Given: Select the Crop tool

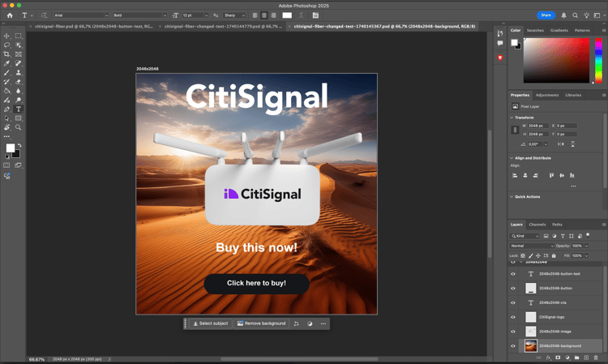Looking at the screenshot, I should click(x=6, y=54).
